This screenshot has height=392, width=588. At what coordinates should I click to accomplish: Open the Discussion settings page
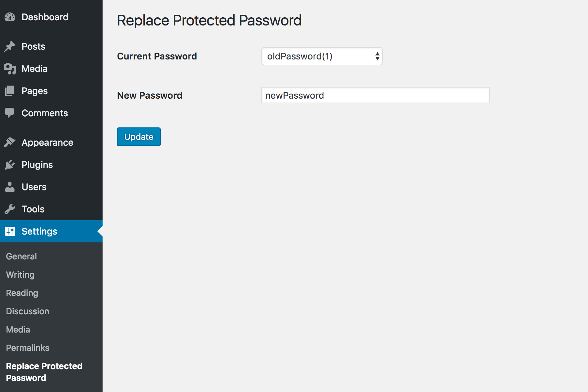(x=27, y=311)
